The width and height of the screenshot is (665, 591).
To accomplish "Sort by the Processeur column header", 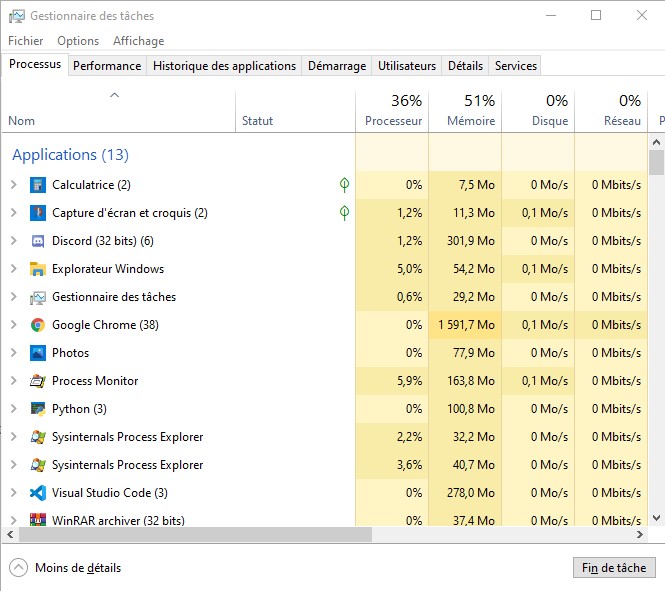I will 392,111.
